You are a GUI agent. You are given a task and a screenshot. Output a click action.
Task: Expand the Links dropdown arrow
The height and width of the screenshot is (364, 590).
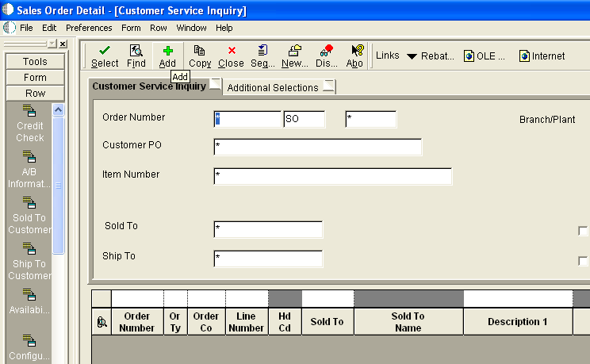tap(412, 56)
